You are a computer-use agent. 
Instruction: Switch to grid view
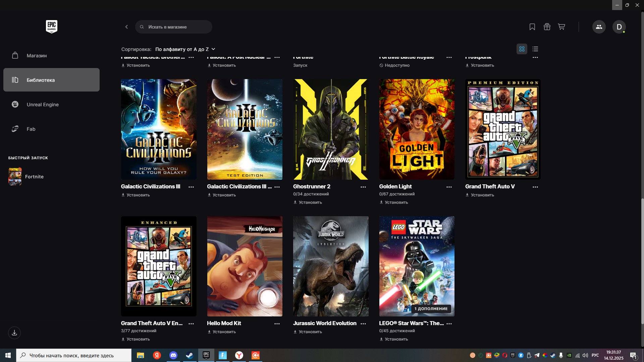[522, 49]
